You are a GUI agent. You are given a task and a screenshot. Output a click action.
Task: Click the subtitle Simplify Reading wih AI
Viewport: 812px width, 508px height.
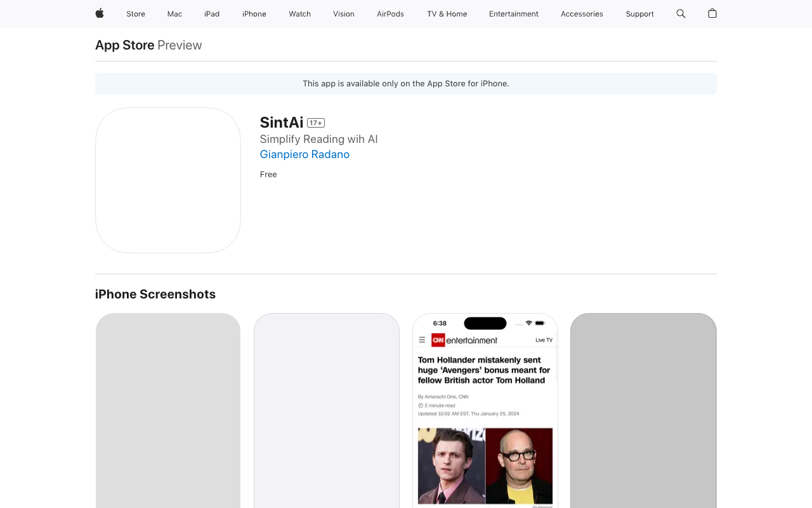(x=319, y=139)
